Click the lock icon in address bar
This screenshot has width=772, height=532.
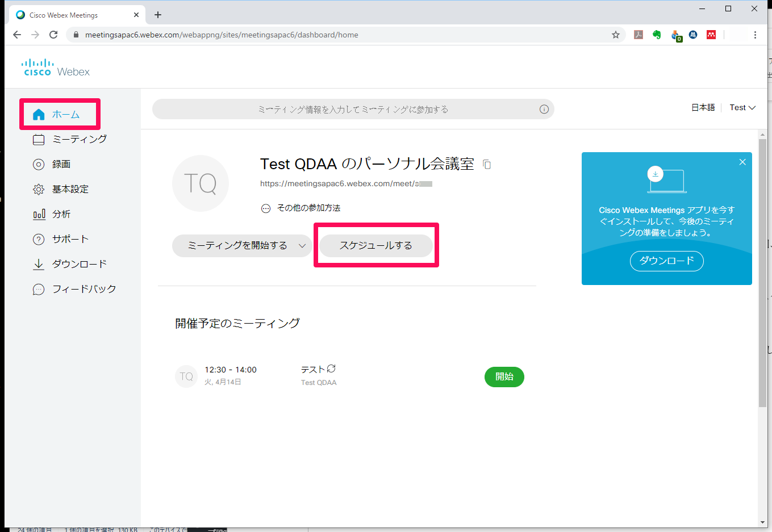click(x=76, y=35)
